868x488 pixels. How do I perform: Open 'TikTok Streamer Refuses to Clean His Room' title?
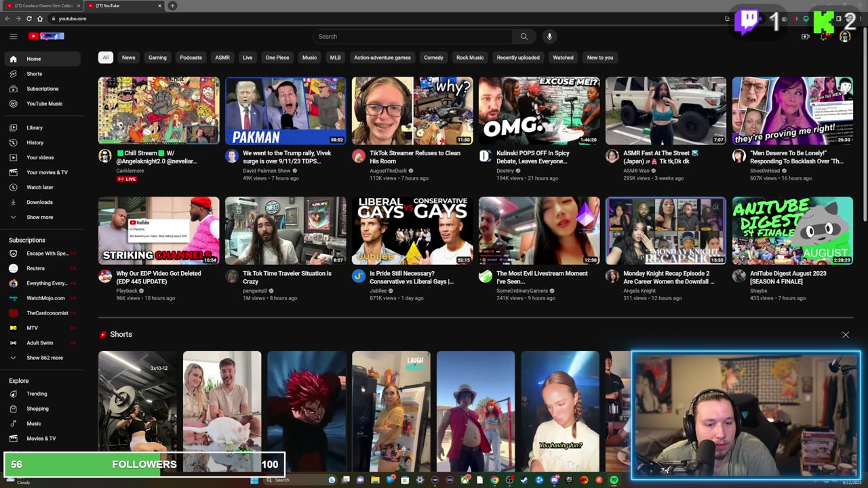415,157
